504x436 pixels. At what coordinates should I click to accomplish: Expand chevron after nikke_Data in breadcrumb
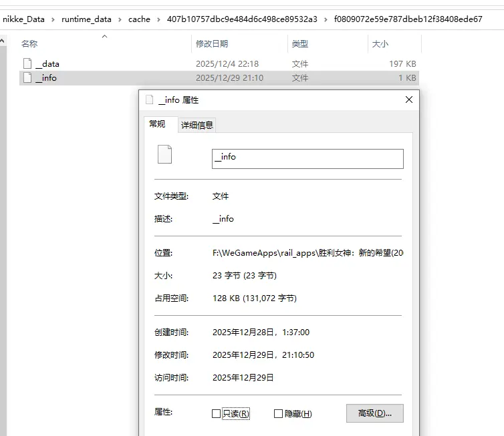[x=53, y=19]
